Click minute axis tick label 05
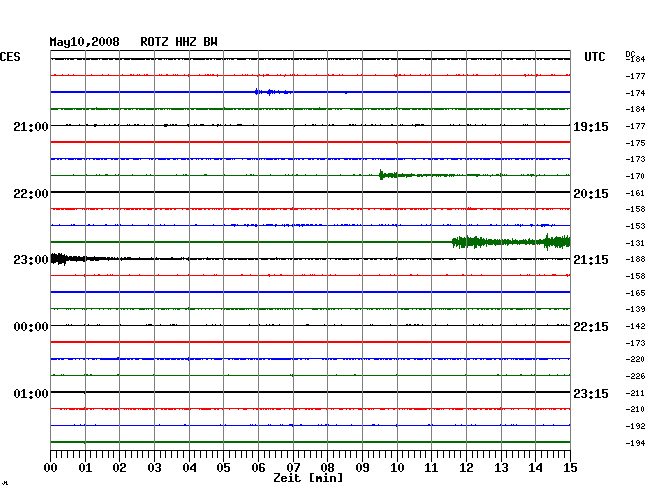 pyautogui.click(x=223, y=468)
